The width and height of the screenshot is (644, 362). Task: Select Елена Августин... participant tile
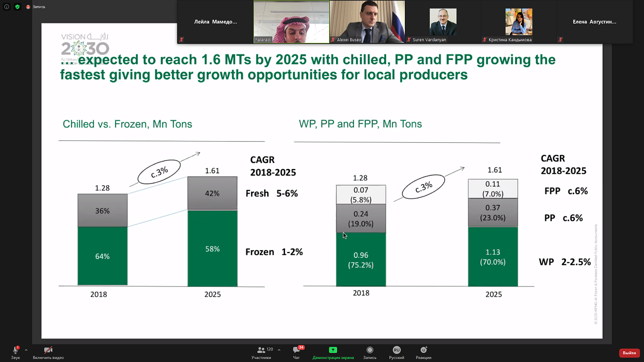595,22
